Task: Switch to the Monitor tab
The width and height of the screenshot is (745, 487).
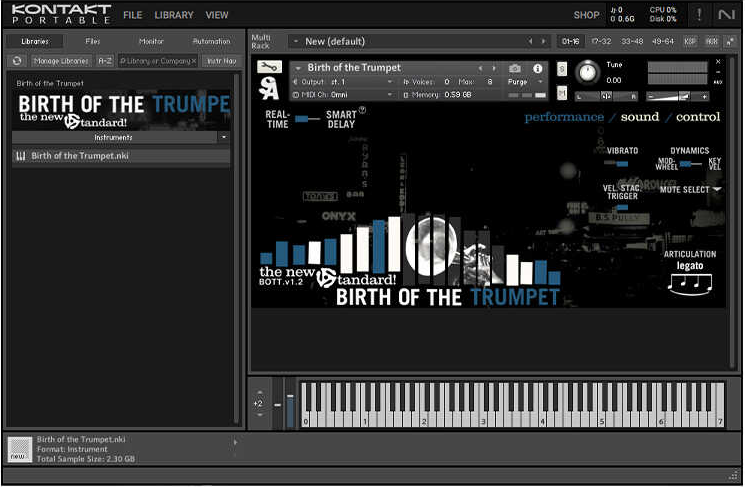Action: point(151,41)
